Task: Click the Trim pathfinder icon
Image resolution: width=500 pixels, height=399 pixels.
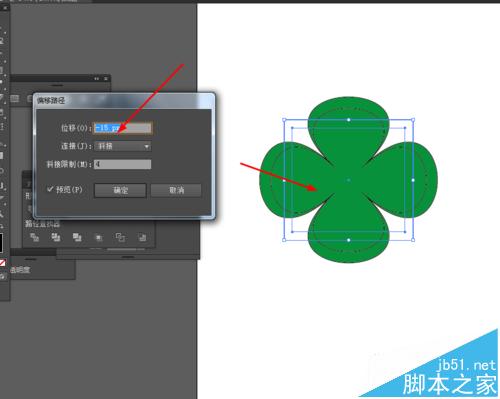Action: [56, 237]
